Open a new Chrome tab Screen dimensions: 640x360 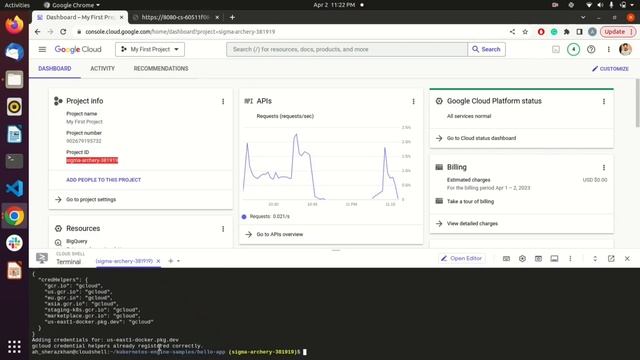pyautogui.click(x=232, y=17)
